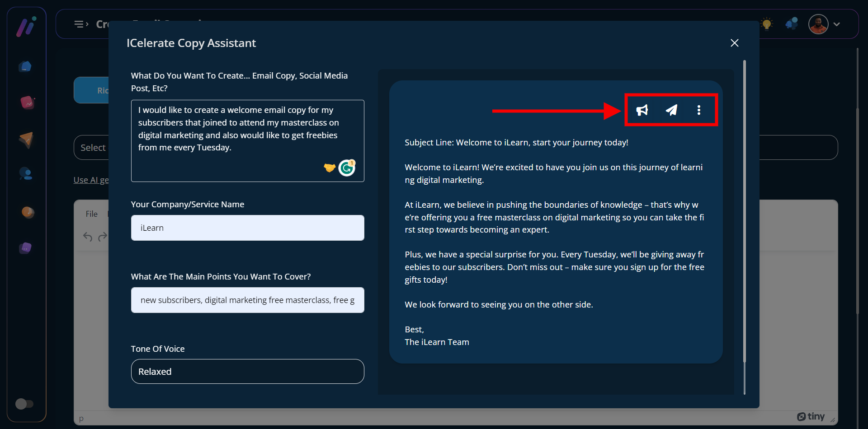Toggle the switch at sidebar bottom
Viewport: 868px width, 429px height.
click(24, 403)
